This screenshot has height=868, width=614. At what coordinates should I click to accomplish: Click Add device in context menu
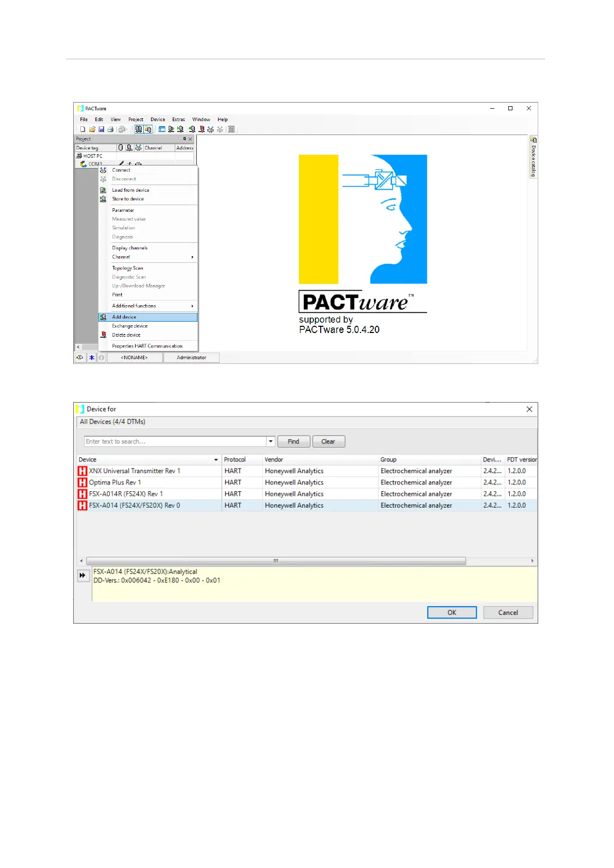148,317
